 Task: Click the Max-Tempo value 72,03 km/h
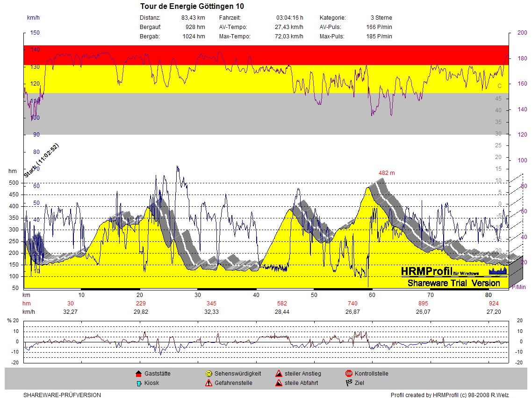click(289, 36)
